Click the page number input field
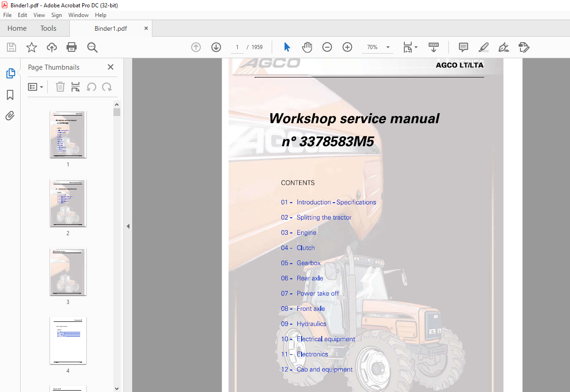Image resolution: width=570 pixels, height=392 pixels. click(x=237, y=47)
